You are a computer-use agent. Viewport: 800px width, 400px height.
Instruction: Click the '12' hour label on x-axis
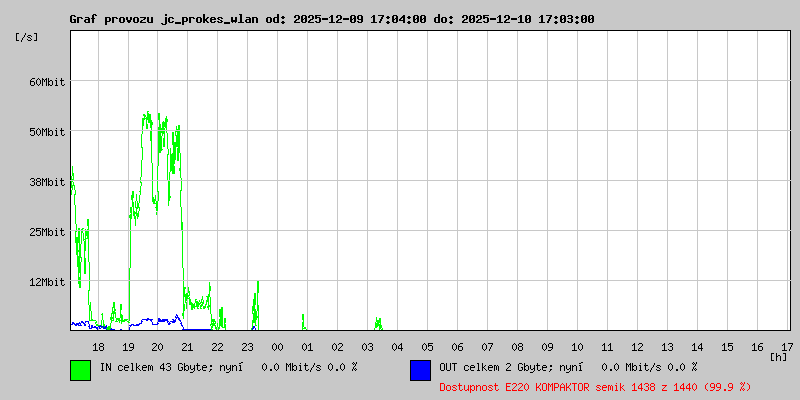click(637, 347)
